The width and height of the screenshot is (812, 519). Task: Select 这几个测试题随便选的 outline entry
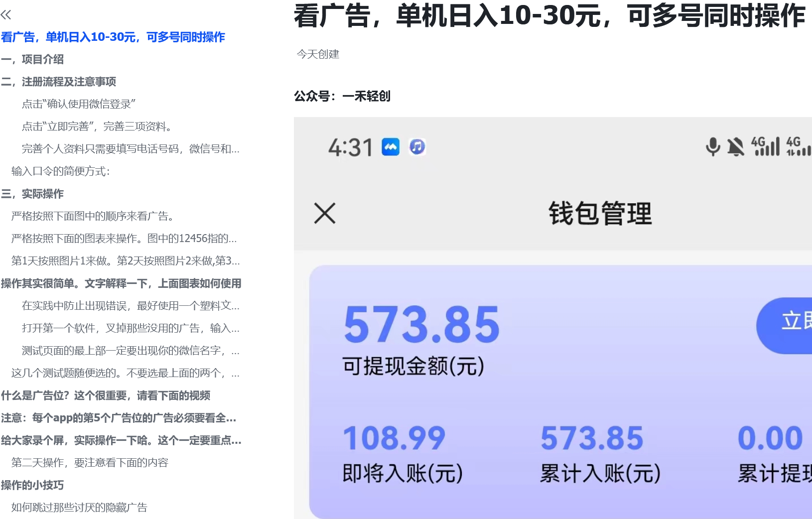pos(126,373)
